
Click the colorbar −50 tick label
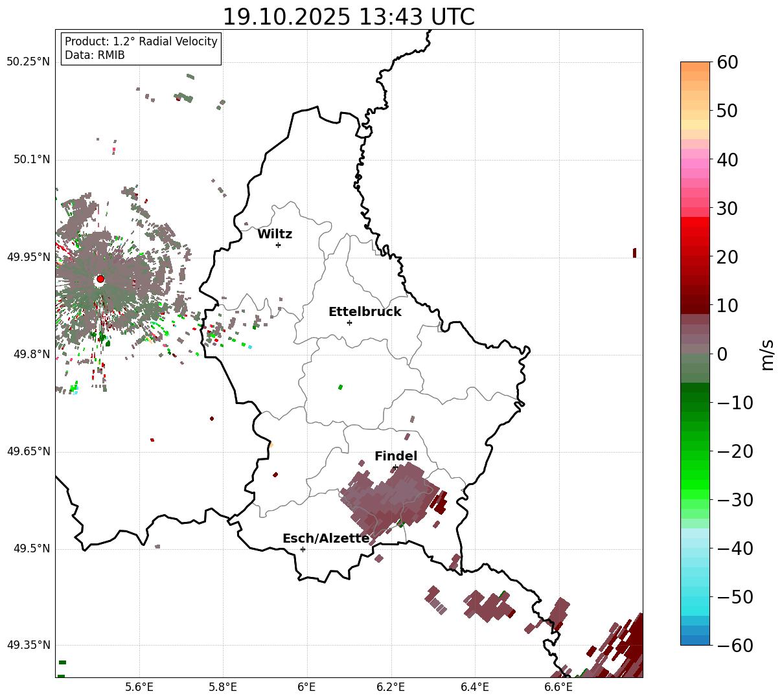(x=735, y=597)
